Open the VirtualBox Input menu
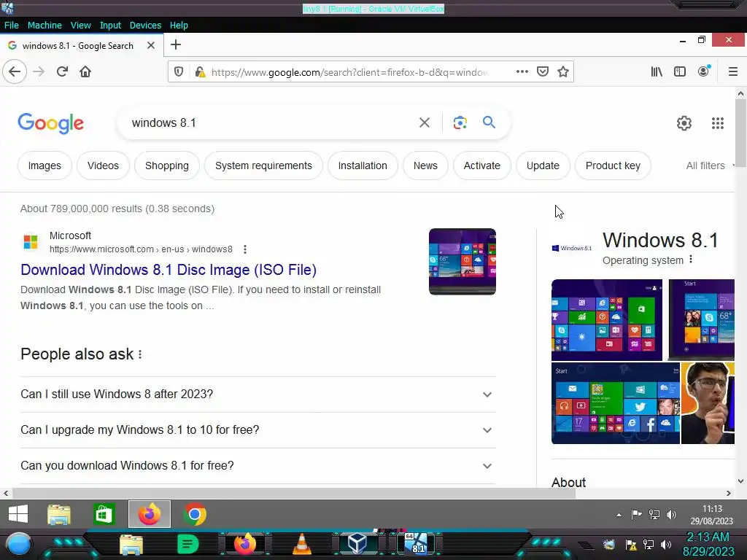This screenshot has width=747, height=560. pyautogui.click(x=110, y=26)
